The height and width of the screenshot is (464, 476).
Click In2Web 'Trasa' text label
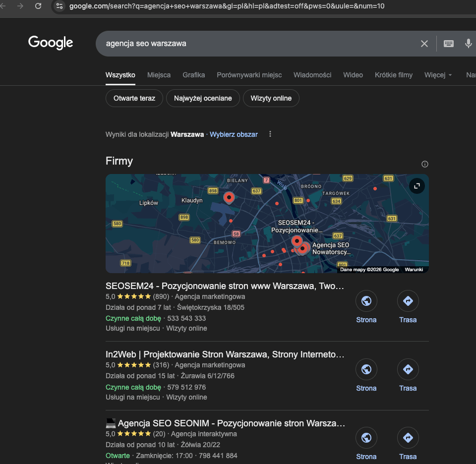pos(408,388)
